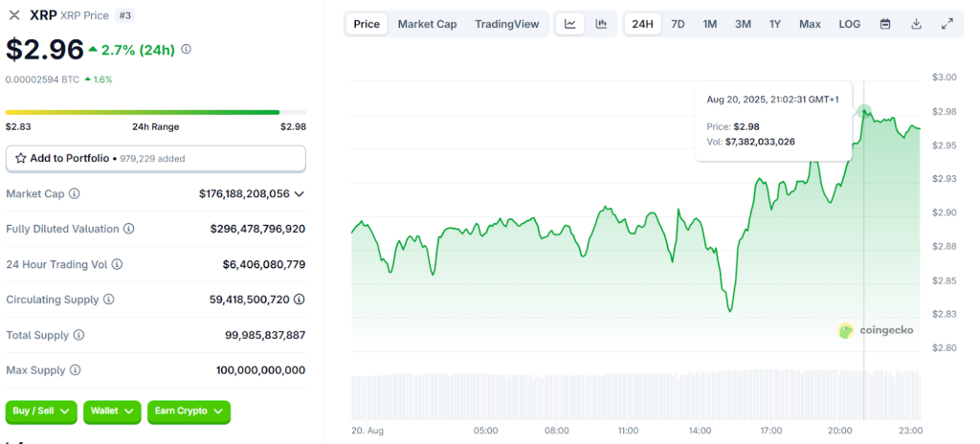Click the #3 rank badge

pyautogui.click(x=125, y=15)
